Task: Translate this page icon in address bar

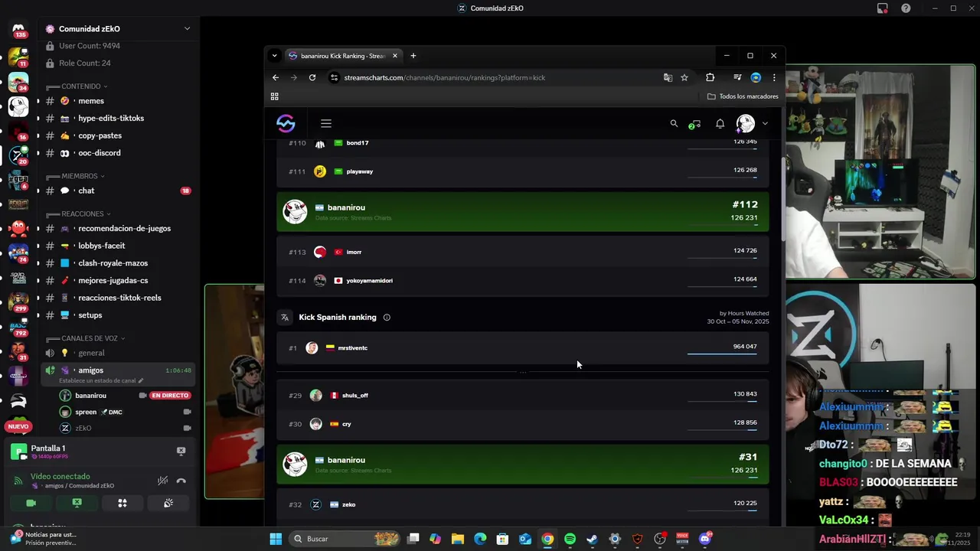Action: [x=668, y=77]
